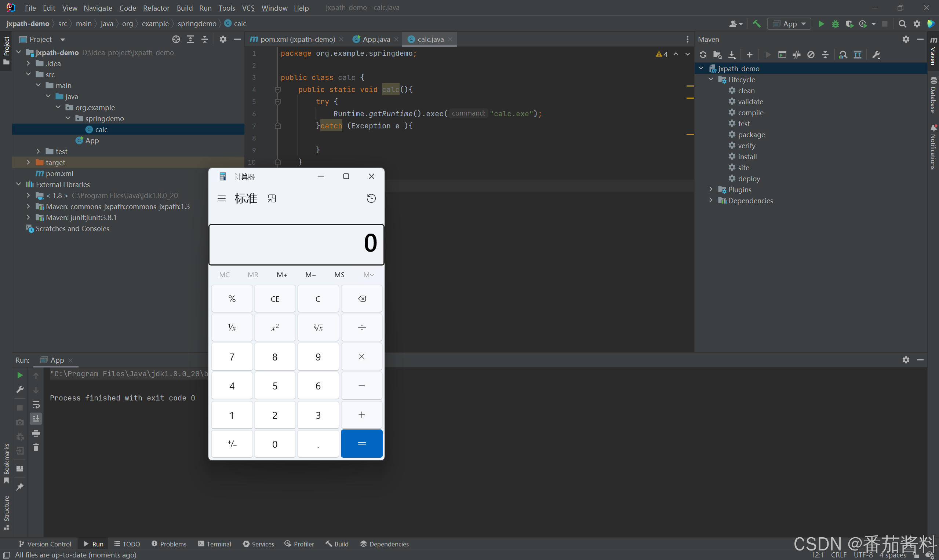Click the square root √x button

click(x=318, y=327)
